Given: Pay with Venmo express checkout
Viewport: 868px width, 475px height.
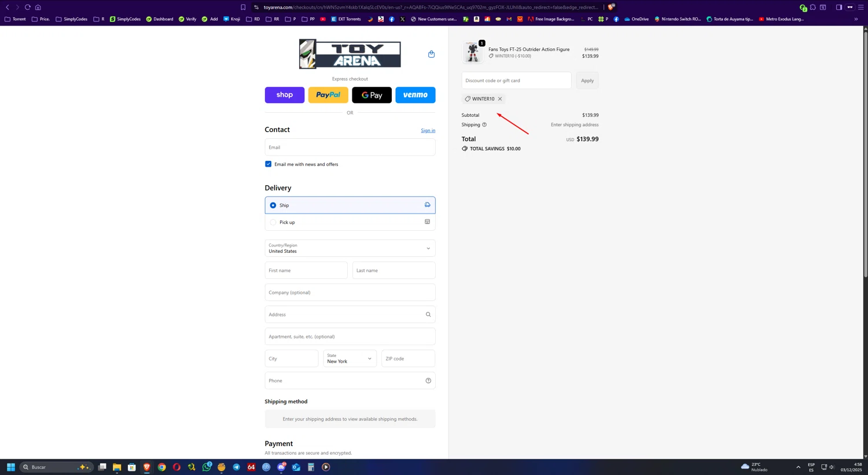Looking at the screenshot, I should click(415, 95).
